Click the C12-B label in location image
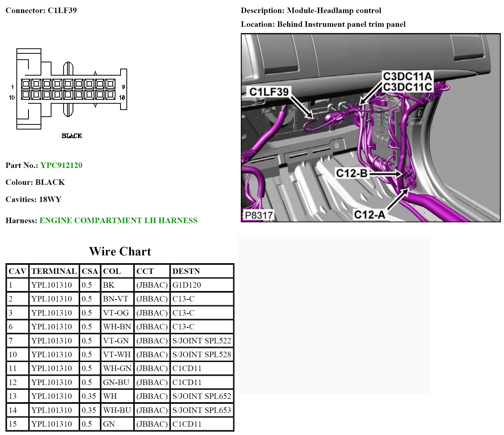This screenshot has width=504, height=435. 352,173
